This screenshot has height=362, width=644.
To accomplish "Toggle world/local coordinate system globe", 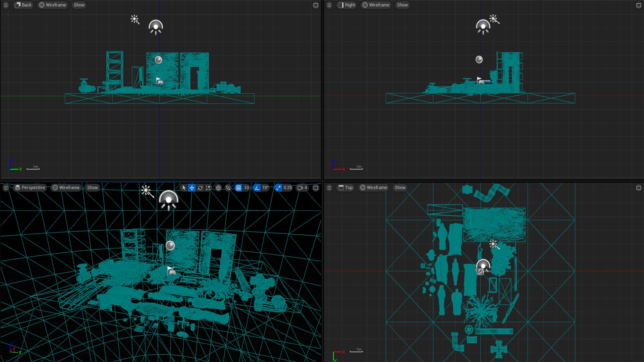I will (218, 188).
